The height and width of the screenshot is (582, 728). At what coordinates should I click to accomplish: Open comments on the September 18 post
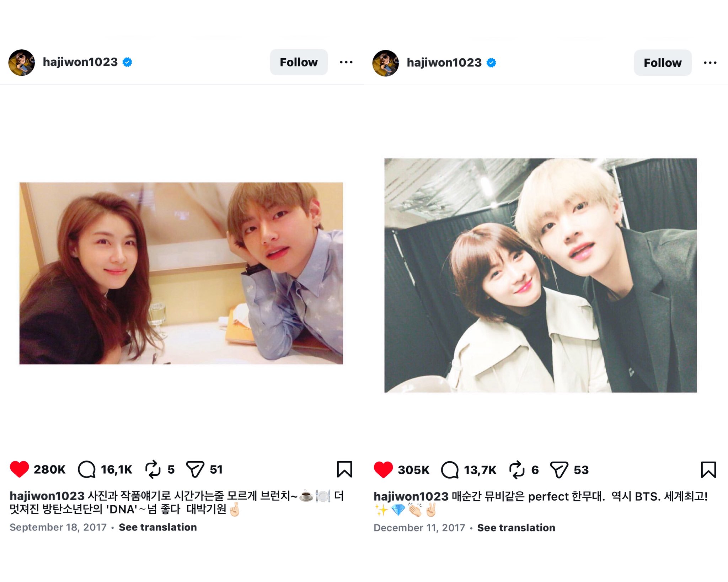(87, 469)
